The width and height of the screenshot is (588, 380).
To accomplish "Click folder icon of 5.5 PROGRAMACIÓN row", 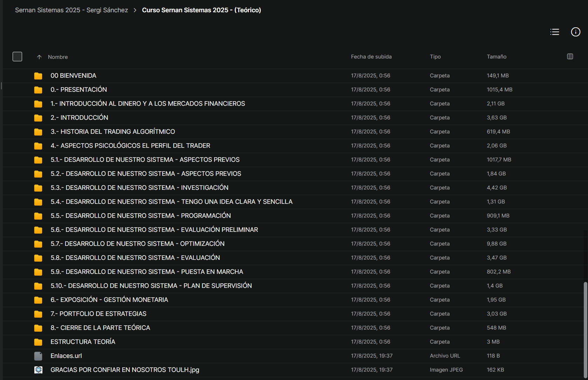I will [x=38, y=216].
